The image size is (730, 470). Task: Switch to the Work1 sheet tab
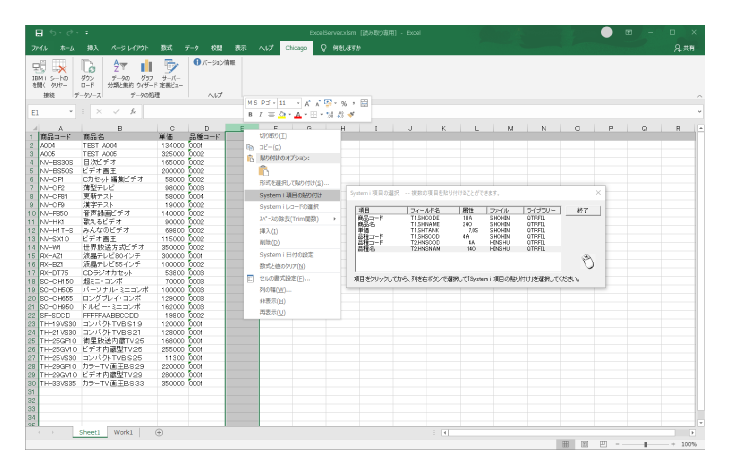tap(123, 432)
